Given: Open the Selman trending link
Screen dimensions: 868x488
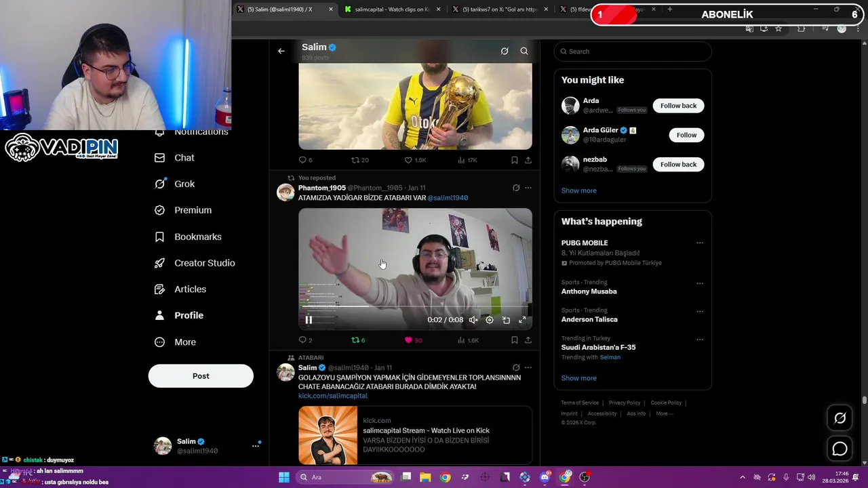Looking at the screenshot, I should pyautogui.click(x=610, y=357).
